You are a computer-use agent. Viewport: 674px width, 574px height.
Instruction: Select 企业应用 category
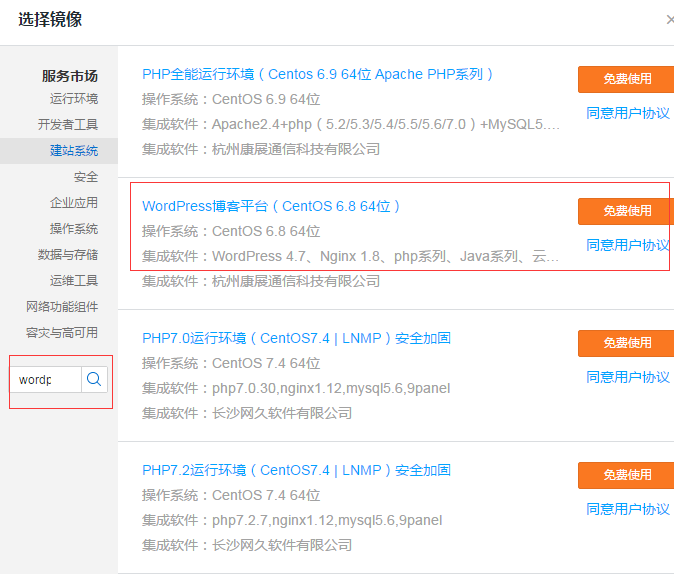74,203
